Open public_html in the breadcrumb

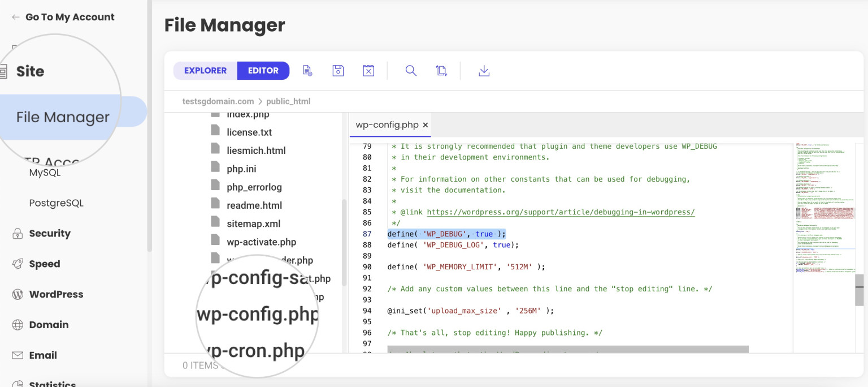click(x=288, y=101)
